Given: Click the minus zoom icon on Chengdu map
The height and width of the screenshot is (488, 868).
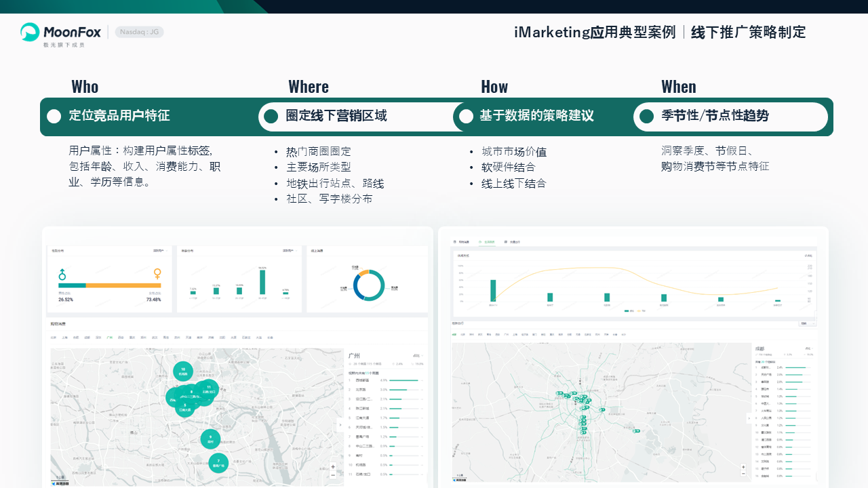Looking at the screenshot, I should [744, 474].
